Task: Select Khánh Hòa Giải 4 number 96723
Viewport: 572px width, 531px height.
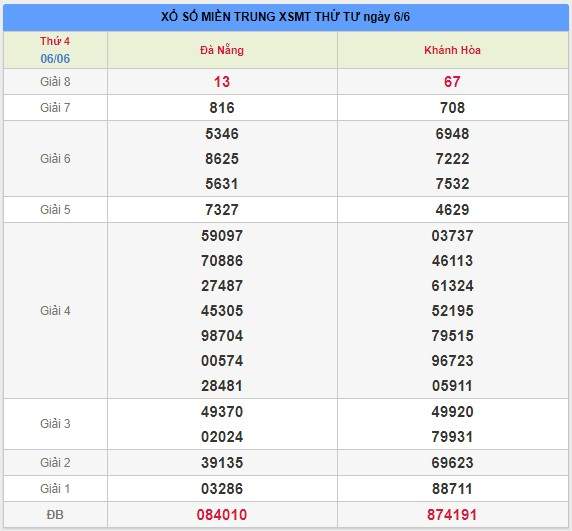Action: (452, 361)
